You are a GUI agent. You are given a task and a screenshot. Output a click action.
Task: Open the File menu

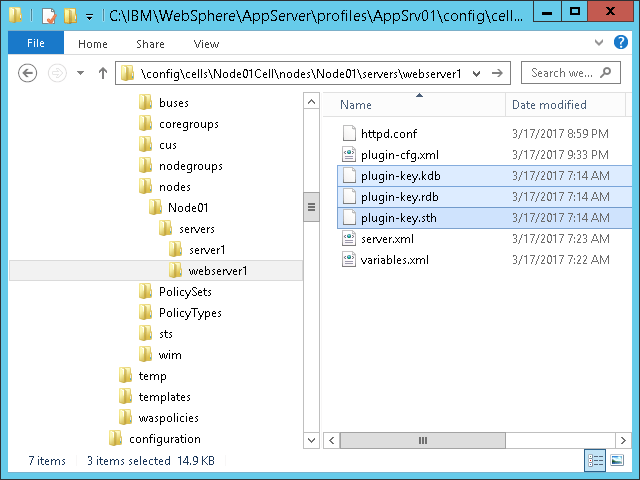(35, 44)
